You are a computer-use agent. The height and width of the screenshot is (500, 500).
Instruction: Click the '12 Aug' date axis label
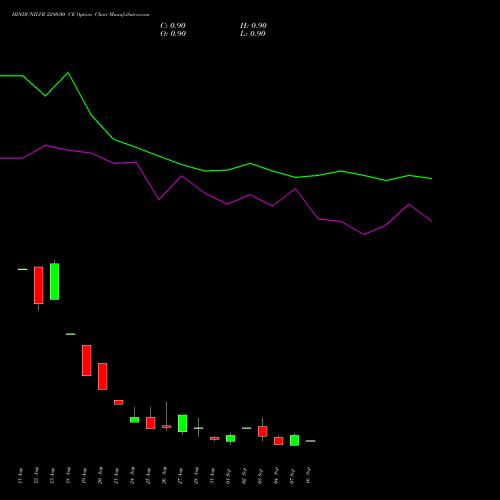[x=36, y=476]
